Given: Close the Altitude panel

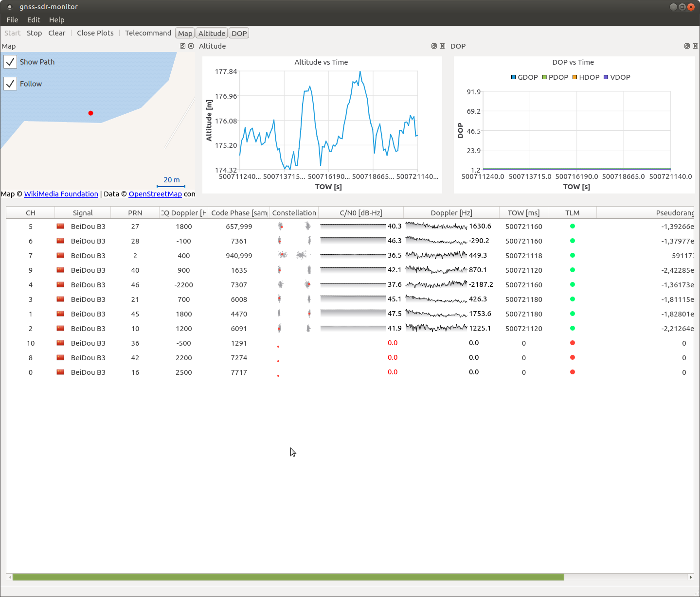Looking at the screenshot, I should coord(442,46).
